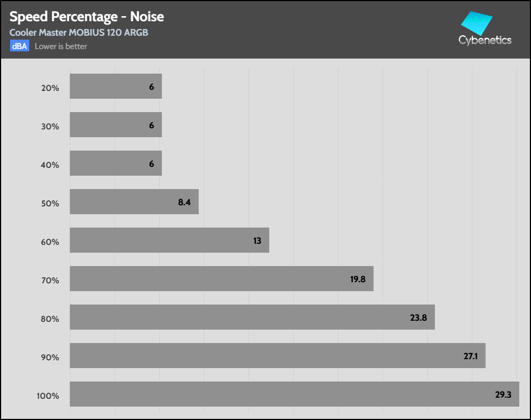Click the 100% bar showing 29.3
This screenshot has height=420, width=531.
point(294,394)
